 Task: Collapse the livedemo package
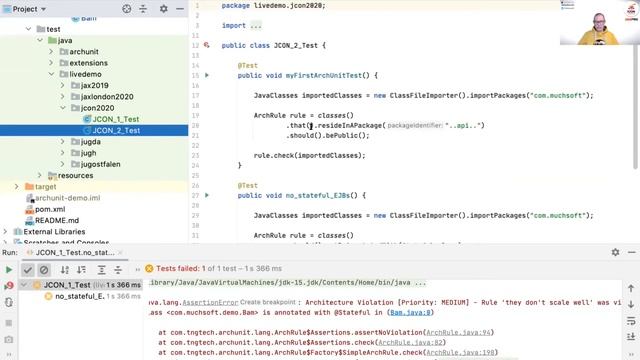tap(51, 74)
